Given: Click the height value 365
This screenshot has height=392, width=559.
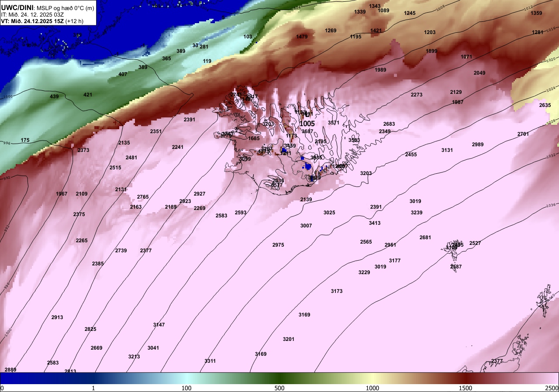Looking at the screenshot, I should point(166,58).
